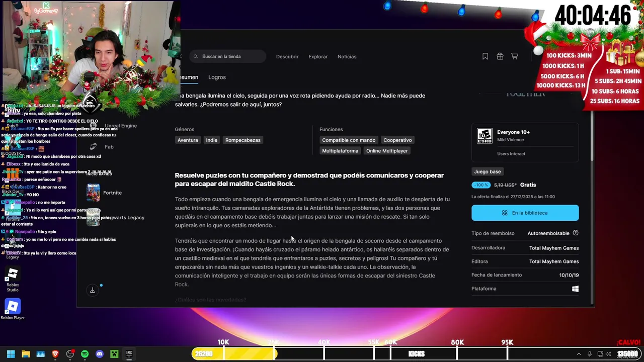Open the Total Mayhem Games developer link
This screenshot has height=362, width=644.
click(554, 248)
